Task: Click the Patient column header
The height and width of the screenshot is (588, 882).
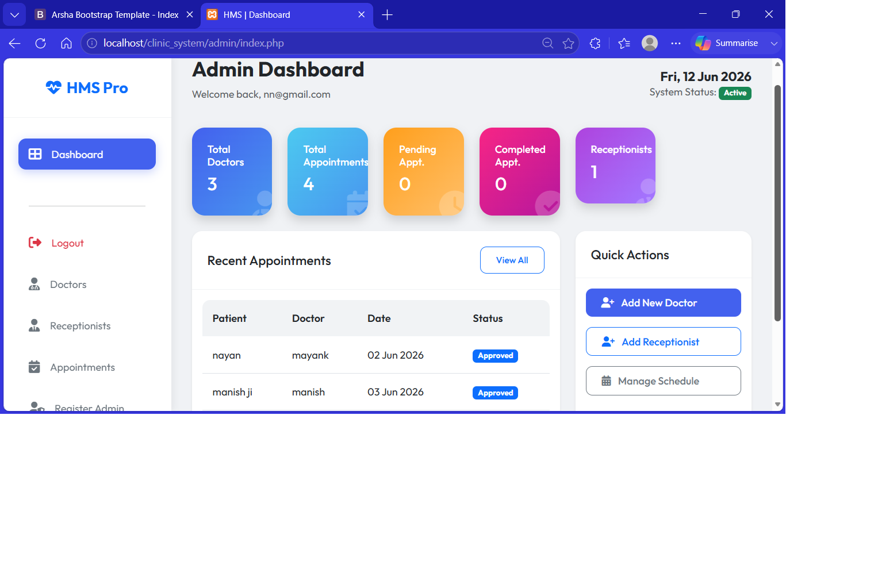Action: point(229,318)
